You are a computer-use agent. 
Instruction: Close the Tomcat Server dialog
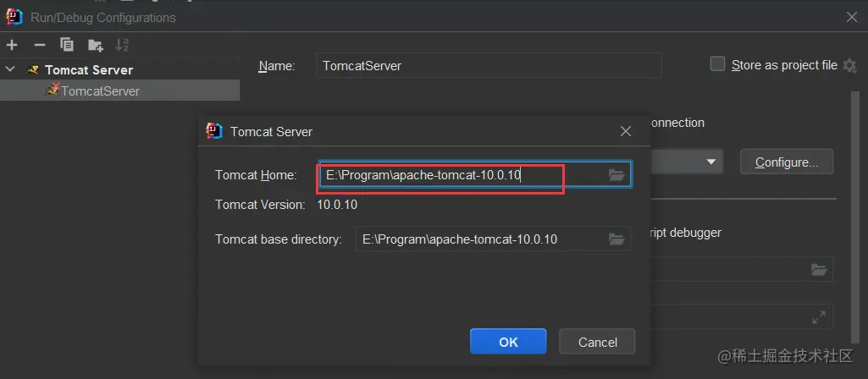(x=626, y=131)
